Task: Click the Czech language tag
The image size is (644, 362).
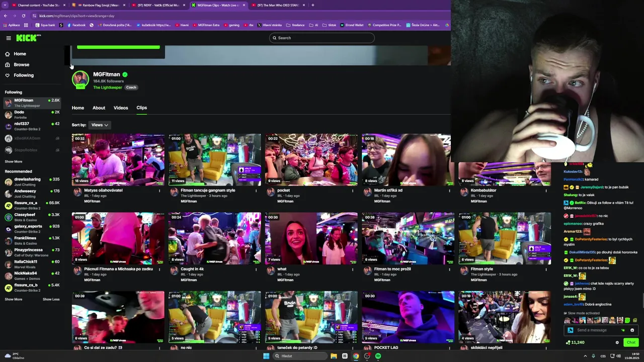Action: [131, 87]
